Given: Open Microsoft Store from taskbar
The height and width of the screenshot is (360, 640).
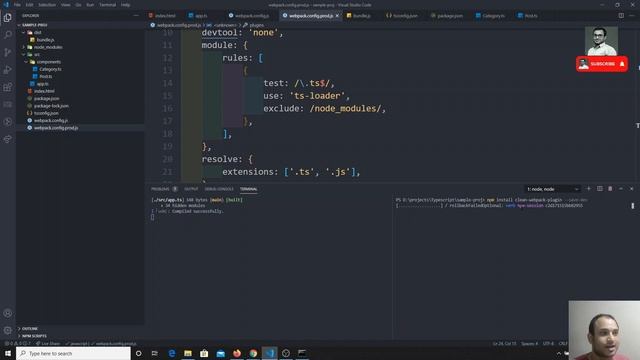Looking at the screenshot, I should (204, 353).
